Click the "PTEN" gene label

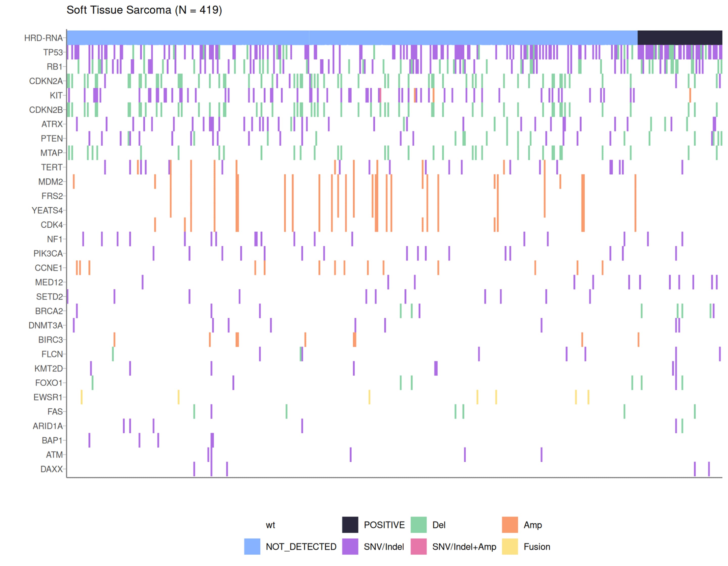(x=52, y=138)
